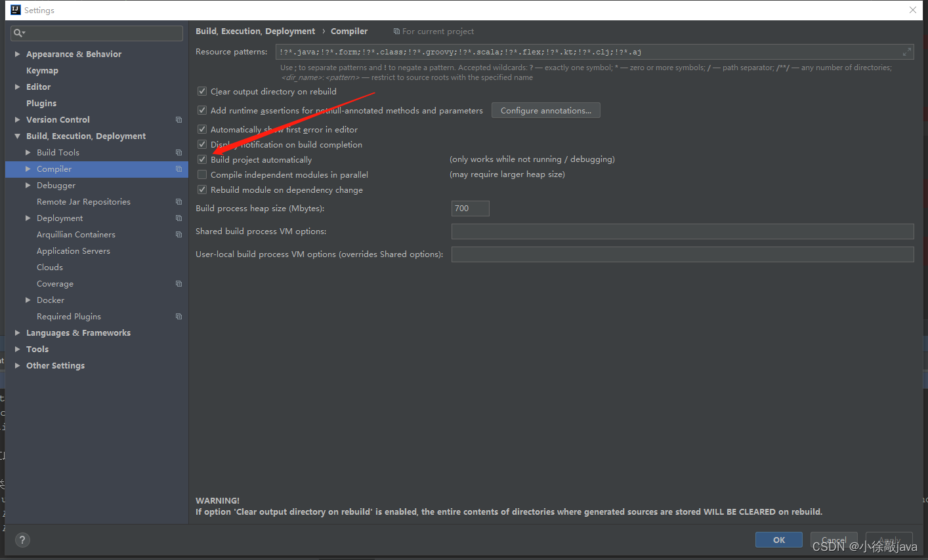This screenshot has height=560, width=928.
Task: Uncheck Clear output directory on rebuild
Action: [x=202, y=91]
